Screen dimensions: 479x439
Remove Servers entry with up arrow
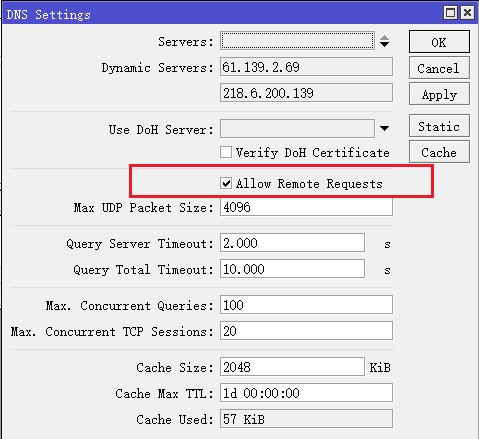(x=384, y=38)
